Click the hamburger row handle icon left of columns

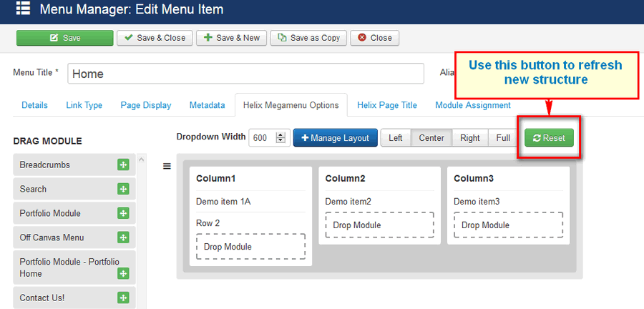167,167
